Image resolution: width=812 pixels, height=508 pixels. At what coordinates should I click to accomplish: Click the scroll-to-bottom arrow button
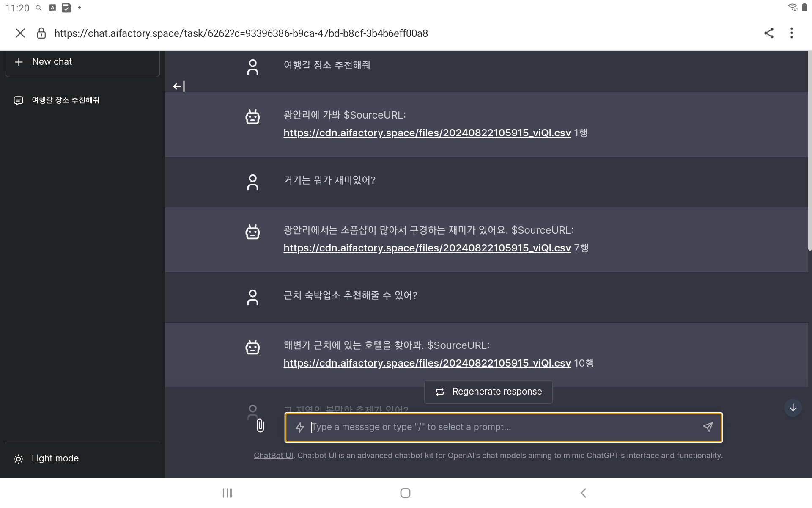coord(793,408)
